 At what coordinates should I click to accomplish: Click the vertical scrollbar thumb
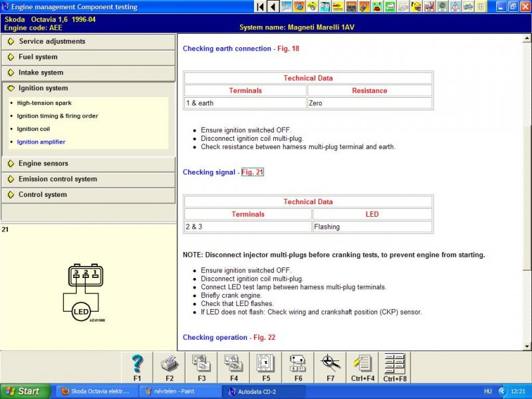point(527,198)
